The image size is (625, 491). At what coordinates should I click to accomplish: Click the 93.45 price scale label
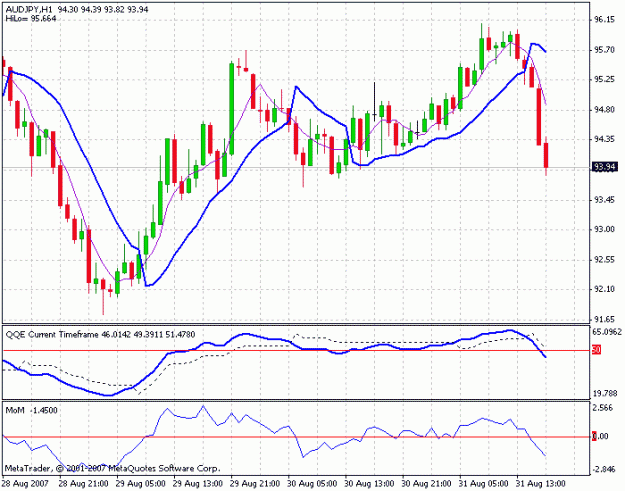point(604,200)
